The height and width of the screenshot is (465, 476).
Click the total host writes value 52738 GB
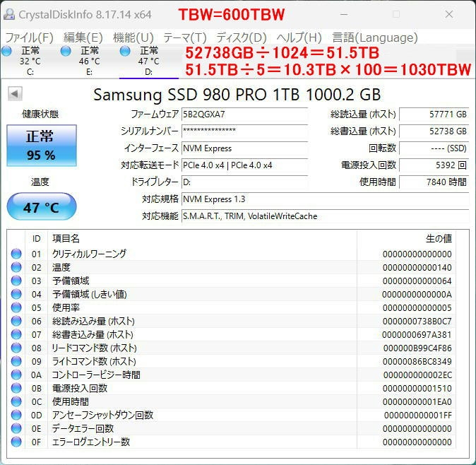click(434, 131)
